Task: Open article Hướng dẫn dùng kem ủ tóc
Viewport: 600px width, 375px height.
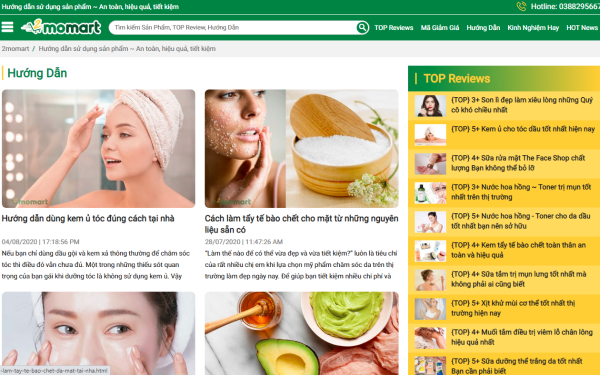Action: pyautogui.click(x=88, y=218)
